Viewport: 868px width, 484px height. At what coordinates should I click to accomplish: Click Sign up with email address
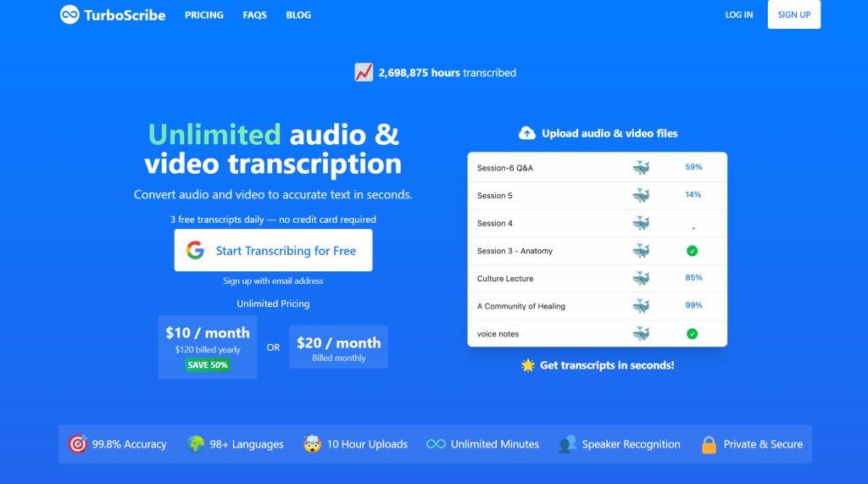pos(273,281)
